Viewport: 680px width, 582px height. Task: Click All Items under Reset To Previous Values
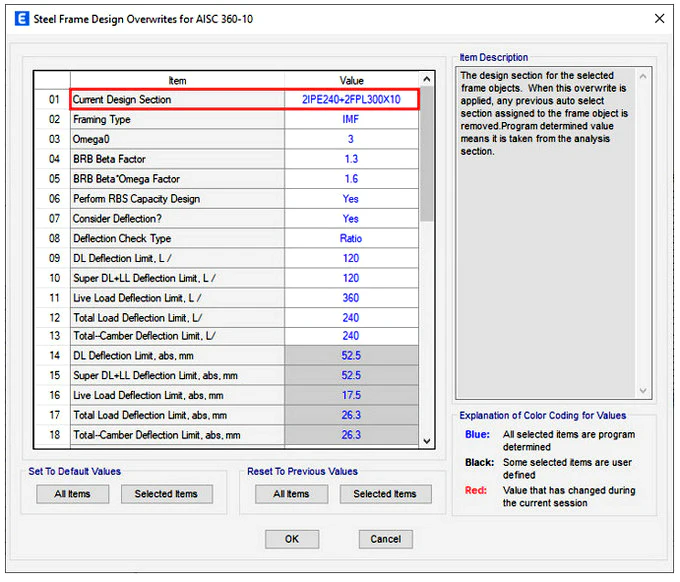[x=291, y=494]
